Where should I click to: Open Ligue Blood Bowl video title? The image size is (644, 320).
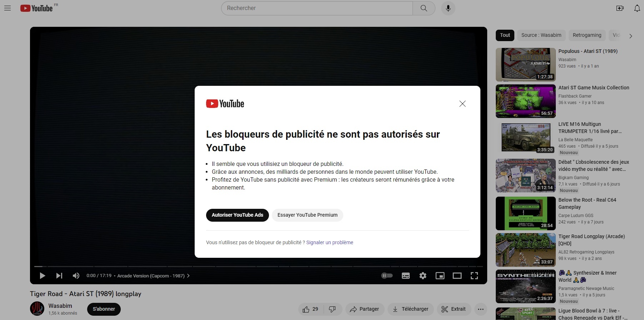pyautogui.click(x=593, y=314)
